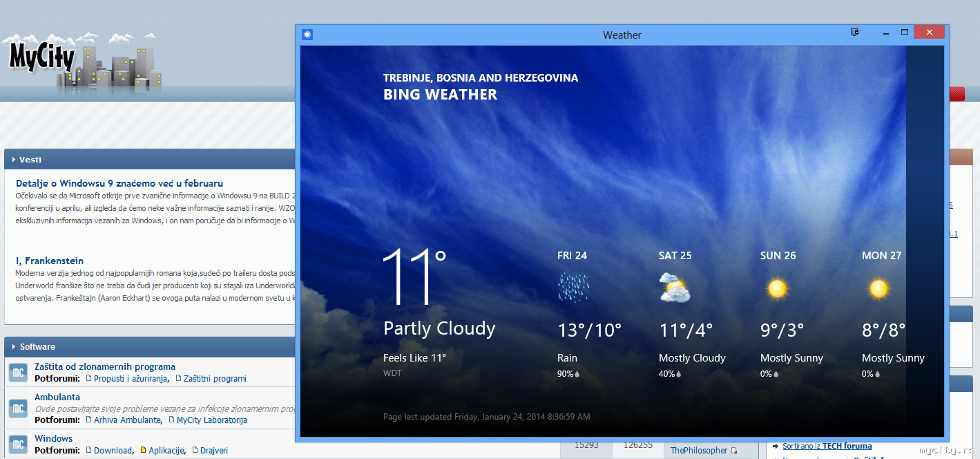The width and height of the screenshot is (980, 459).
Task: Click the page icon before Arhiva Ambulante
Action: [x=88, y=420]
